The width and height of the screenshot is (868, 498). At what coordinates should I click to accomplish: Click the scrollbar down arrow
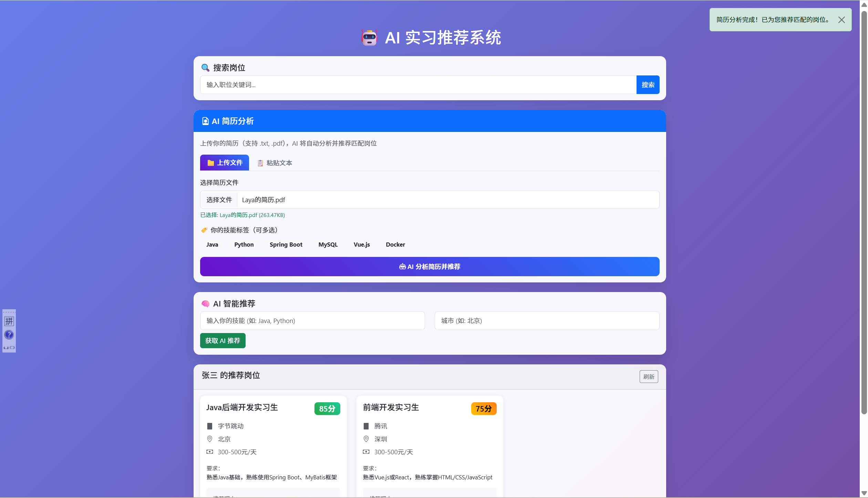[x=864, y=493]
